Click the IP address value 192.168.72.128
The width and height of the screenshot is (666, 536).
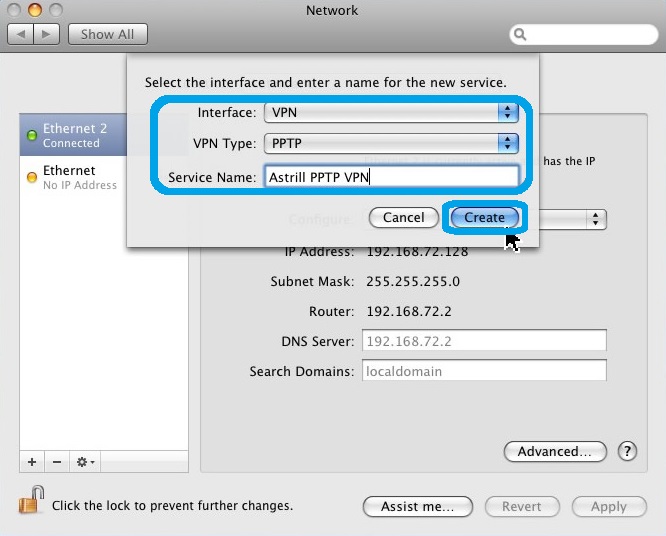coord(418,251)
